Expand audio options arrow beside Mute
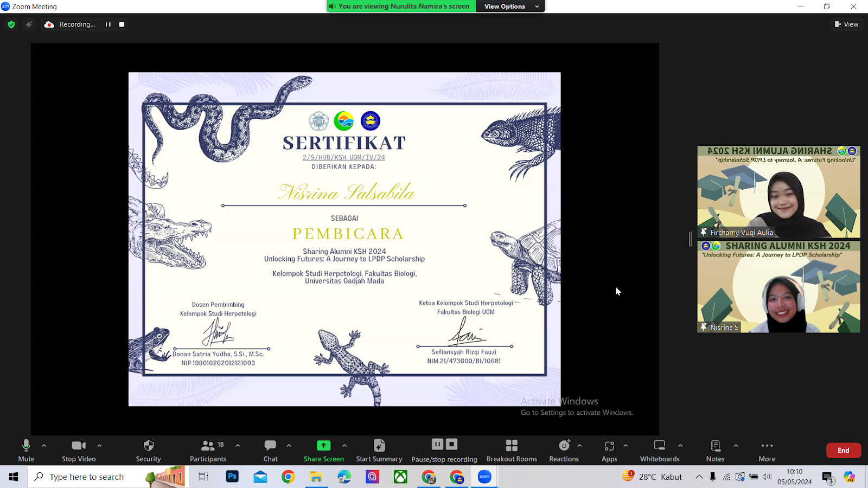Image resolution: width=868 pixels, height=488 pixels. (x=44, y=446)
